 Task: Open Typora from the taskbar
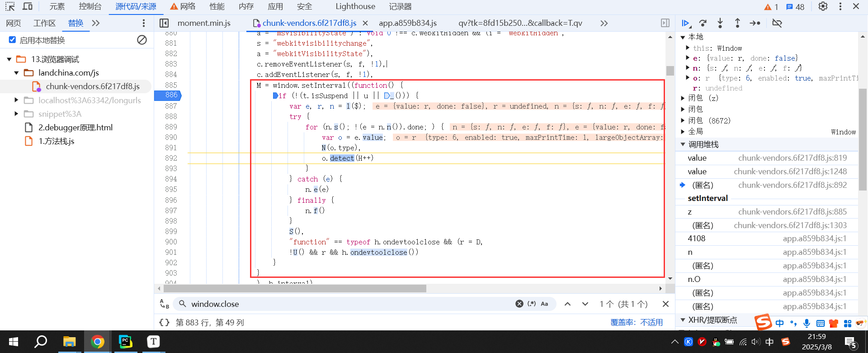pyautogui.click(x=153, y=342)
